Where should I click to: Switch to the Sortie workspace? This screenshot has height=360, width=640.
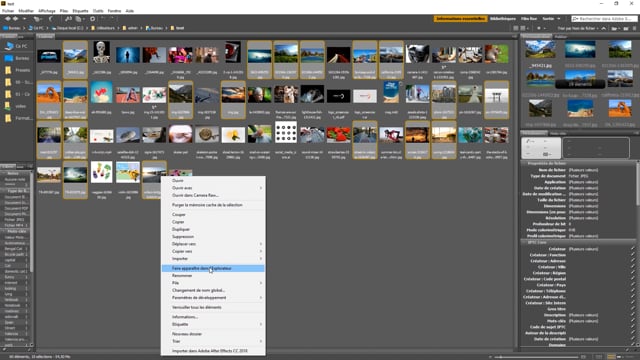[x=548, y=19]
